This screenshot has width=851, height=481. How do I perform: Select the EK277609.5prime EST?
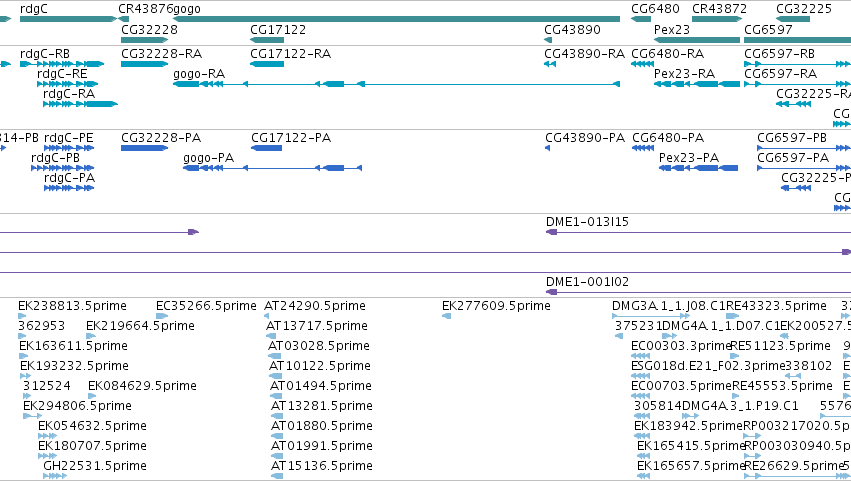point(447,316)
